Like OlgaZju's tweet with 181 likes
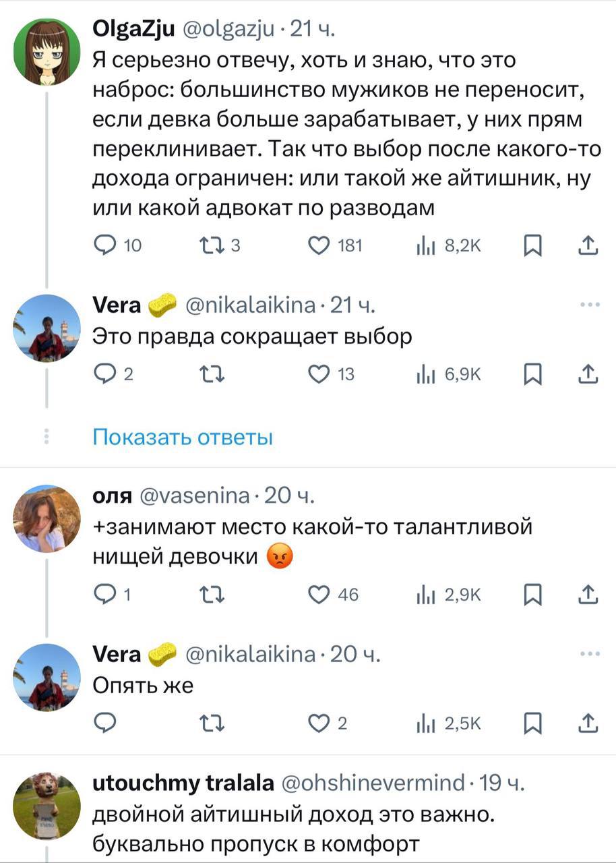Image resolution: width=616 pixels, height=863 pixels. tap(319, 246)
